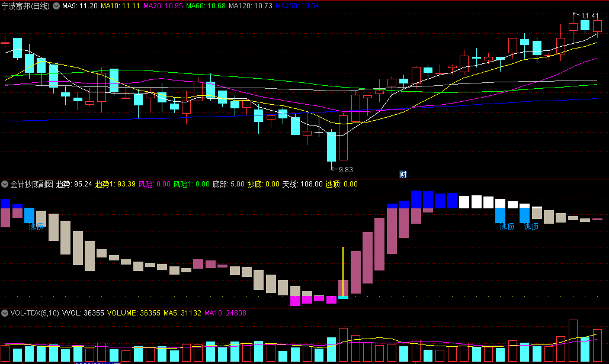The height and width of the screenshot is (364, 609).
Task: Click the 风险: 0.00 value
Action: point(154,184)
